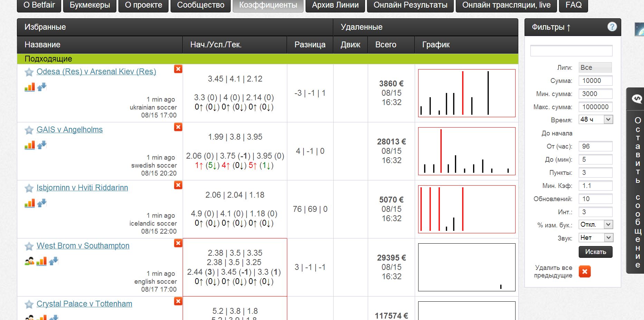
Task: Open bar chart icon for Isbjorninn match
Action: click(x=30, y=203)
